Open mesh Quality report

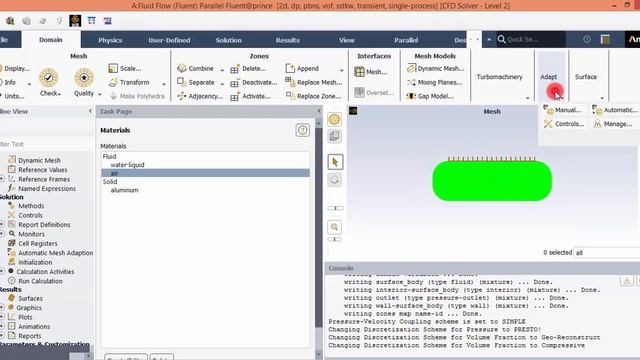(84, 82)
